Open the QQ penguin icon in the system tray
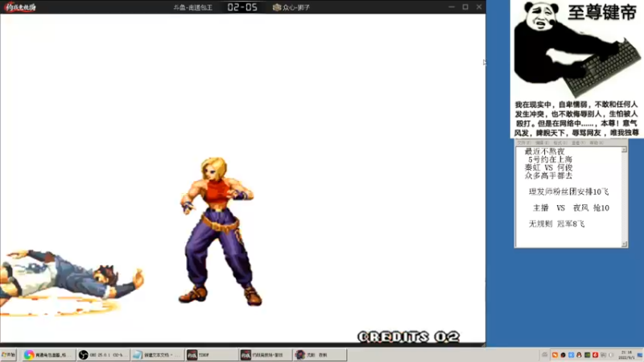 [579, 355]
